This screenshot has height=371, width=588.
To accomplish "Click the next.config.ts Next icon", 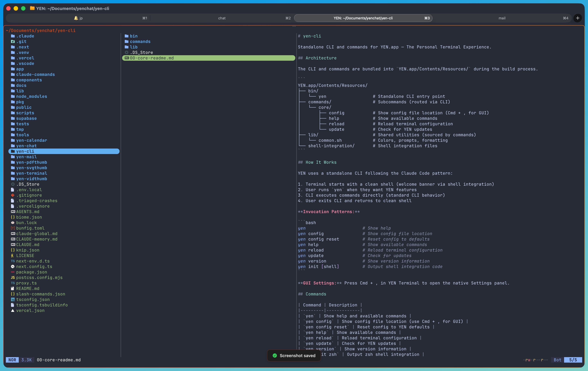I will (13, 267).
